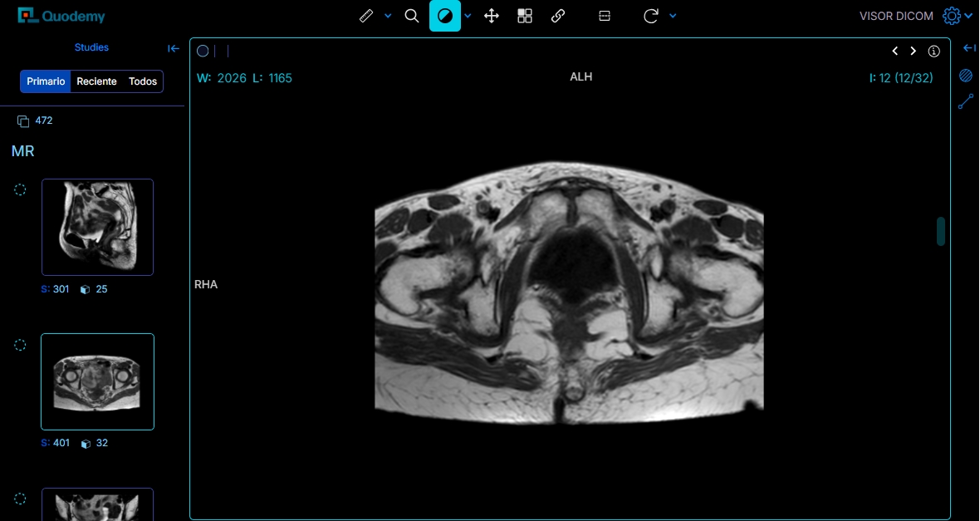Viewport: 980px width, 521px height.
Task: Click the ALH orientation marker
Action: 581,77
